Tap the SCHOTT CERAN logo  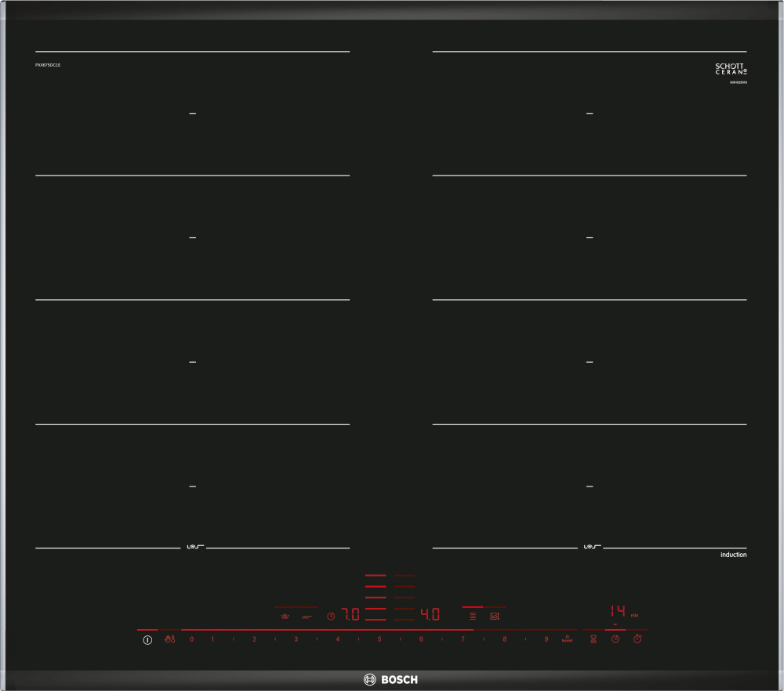[731, 69]
